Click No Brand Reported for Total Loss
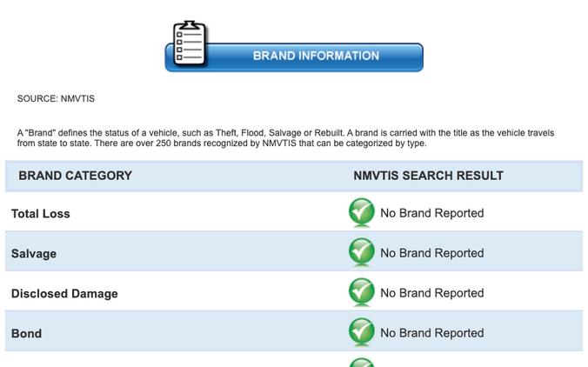588x367 pixels. click(432, 213)
